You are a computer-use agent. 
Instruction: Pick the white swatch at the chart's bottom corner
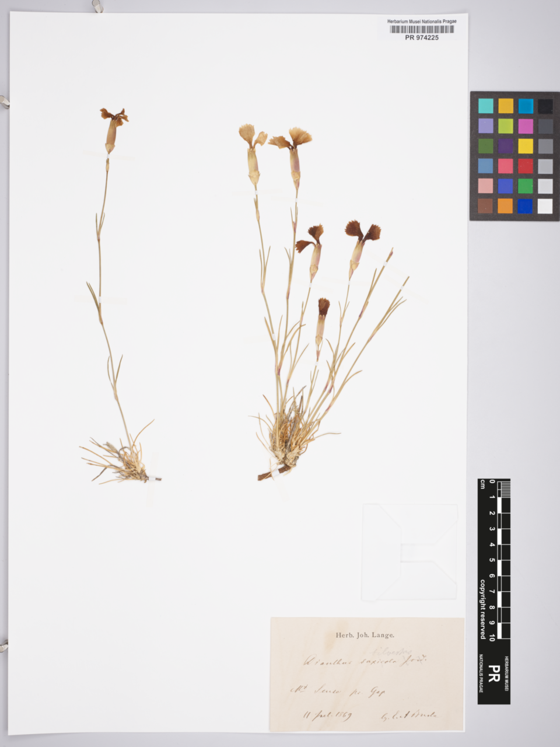tap(545, 206)
